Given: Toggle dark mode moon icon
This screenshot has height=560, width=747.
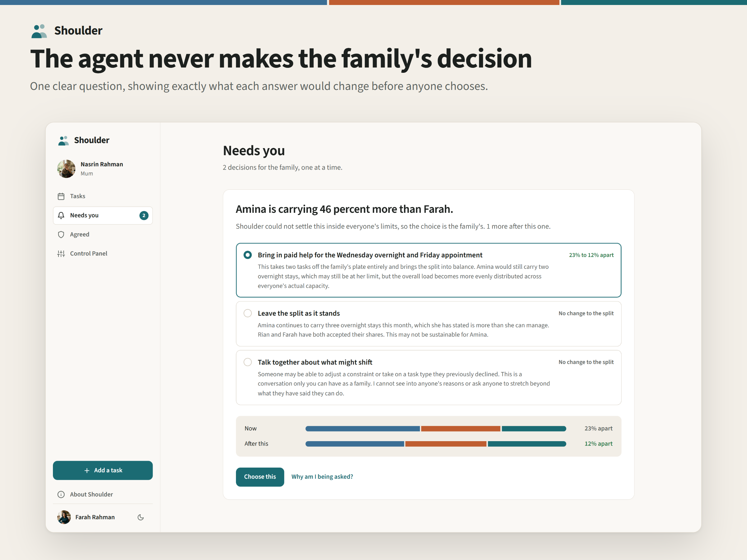Looking at the screenshot, I should (x=141, y=517).
